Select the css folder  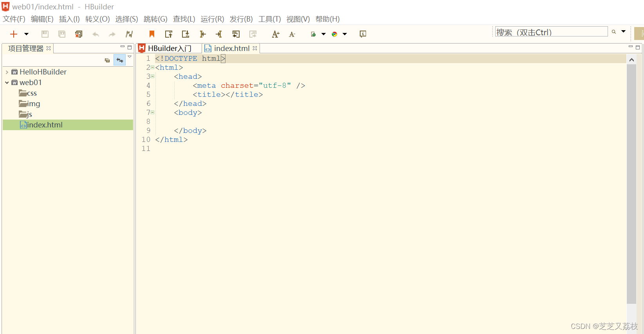28,93
